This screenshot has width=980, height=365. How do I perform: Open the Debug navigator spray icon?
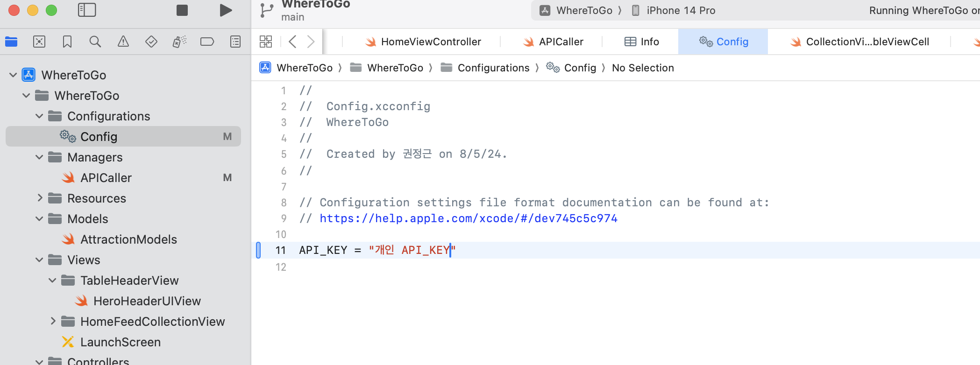tap(179, 42)
